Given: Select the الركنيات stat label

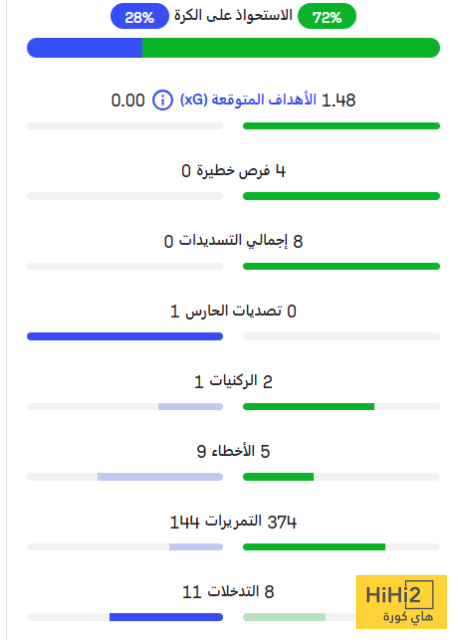Looking at the screenshot, I should coord(233,381).
